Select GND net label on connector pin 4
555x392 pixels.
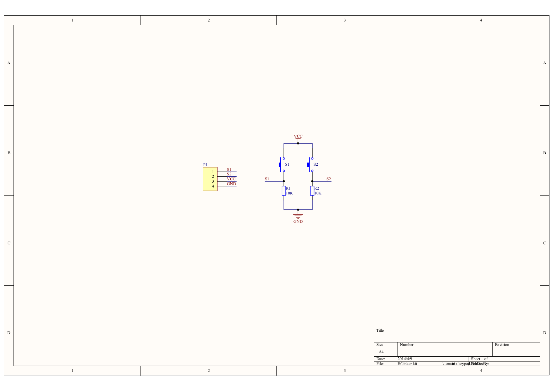[231, 184]
